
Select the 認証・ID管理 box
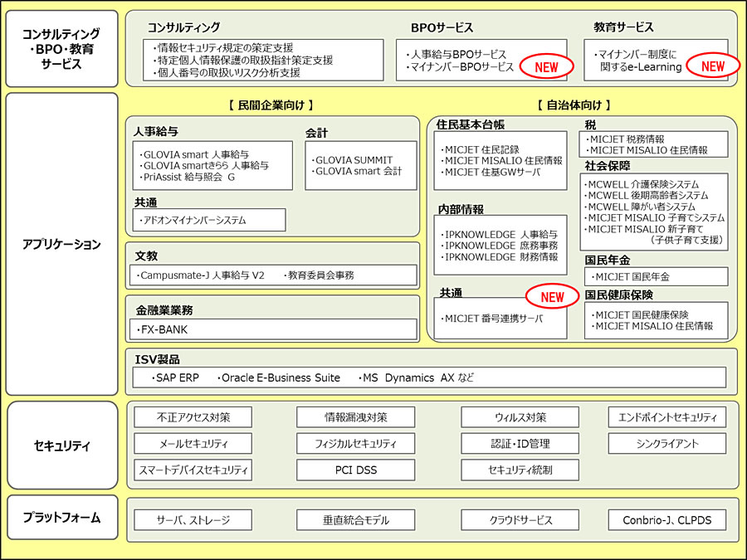(520, 444)
